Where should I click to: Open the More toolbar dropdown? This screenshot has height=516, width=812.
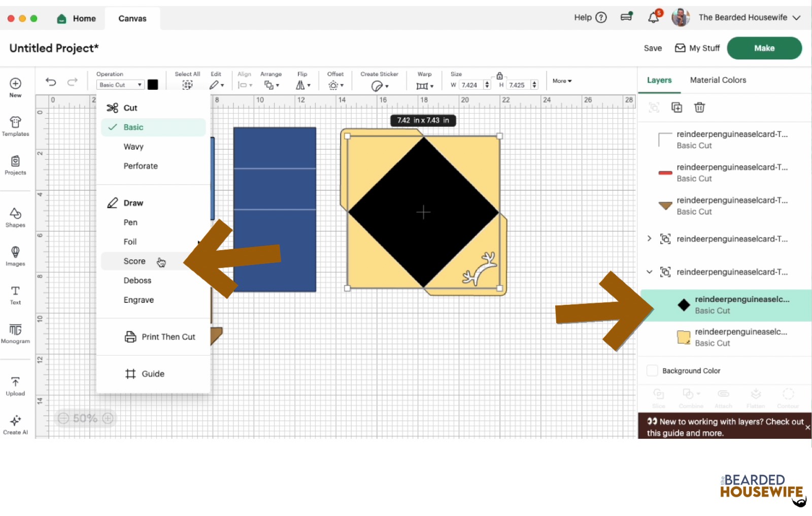(562, 81)
